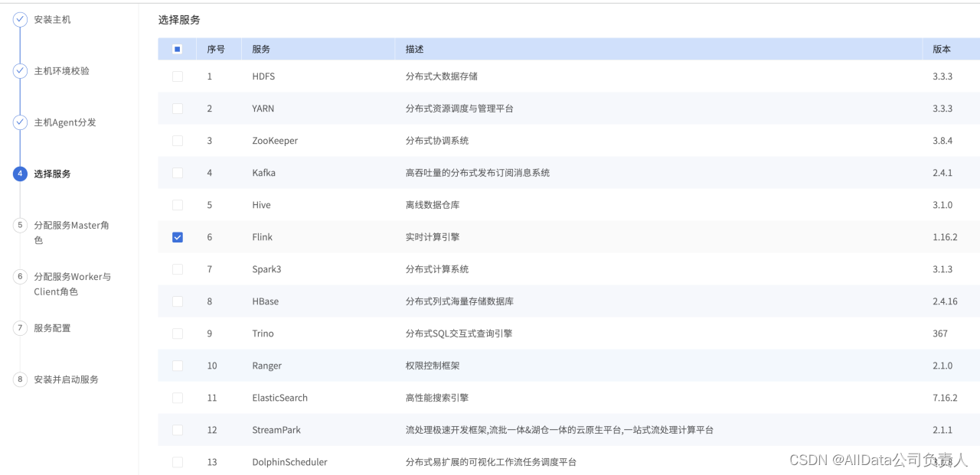Click the description 分布式大数据存储
Image resolution: width=980 pixels, height=475 pixels.
point(442,76)
